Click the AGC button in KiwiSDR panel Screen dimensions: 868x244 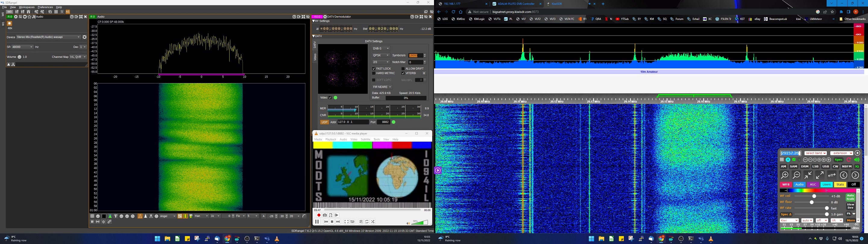pos(813,185)
